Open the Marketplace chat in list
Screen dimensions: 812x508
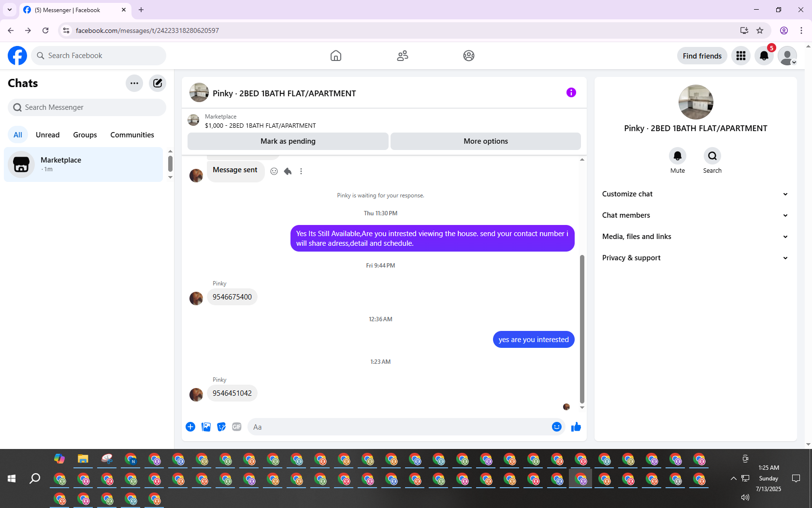click(84, 164)
